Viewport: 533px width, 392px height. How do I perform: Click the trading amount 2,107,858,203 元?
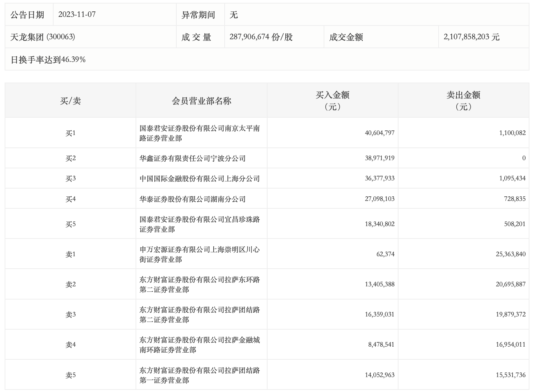(471, 37)
